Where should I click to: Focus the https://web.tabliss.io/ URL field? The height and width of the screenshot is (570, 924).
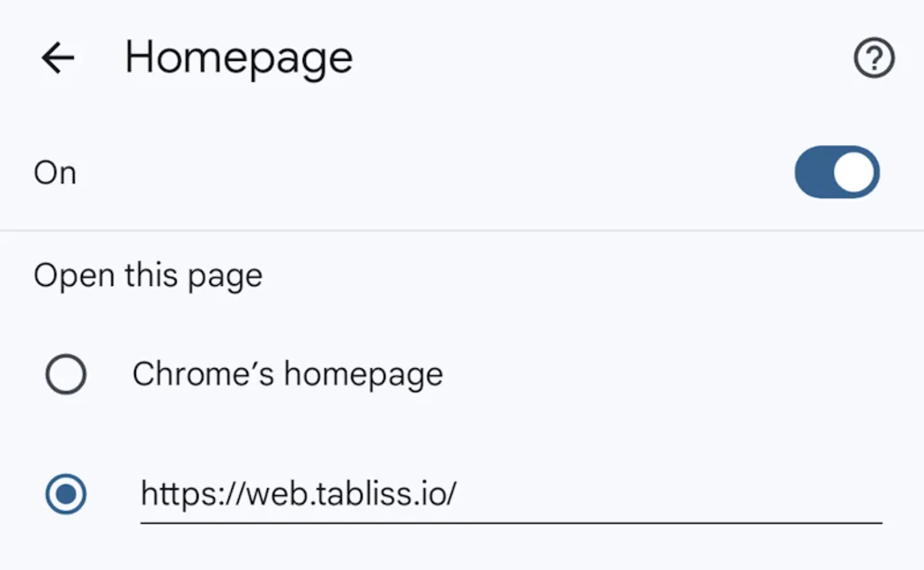(510, 493)
